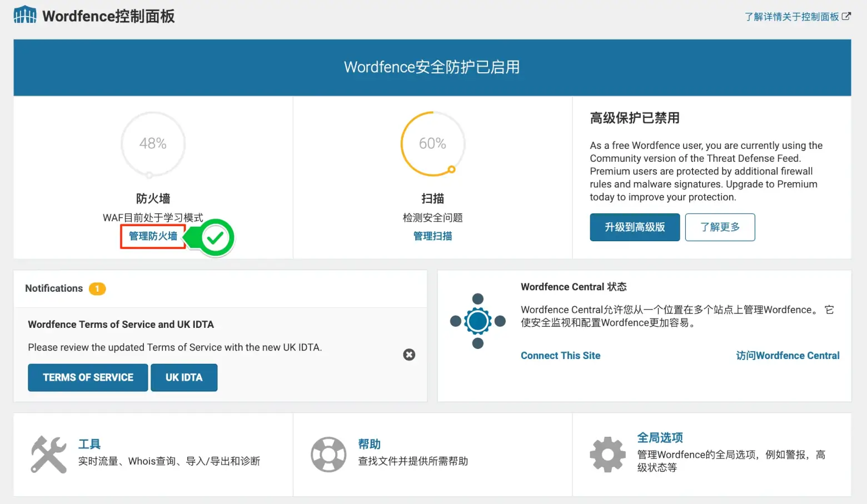Open 访问Wordfence Central
This screenshot has width=867, height=504.
click(788, 355)
